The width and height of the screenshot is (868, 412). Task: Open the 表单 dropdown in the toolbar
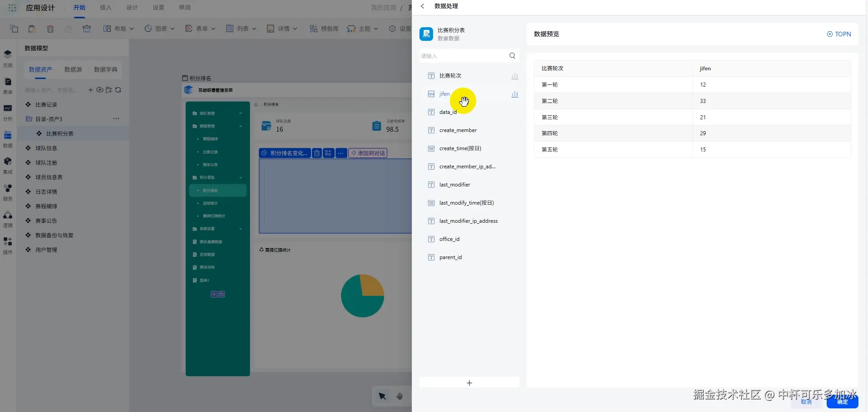(x=200, y=29)
